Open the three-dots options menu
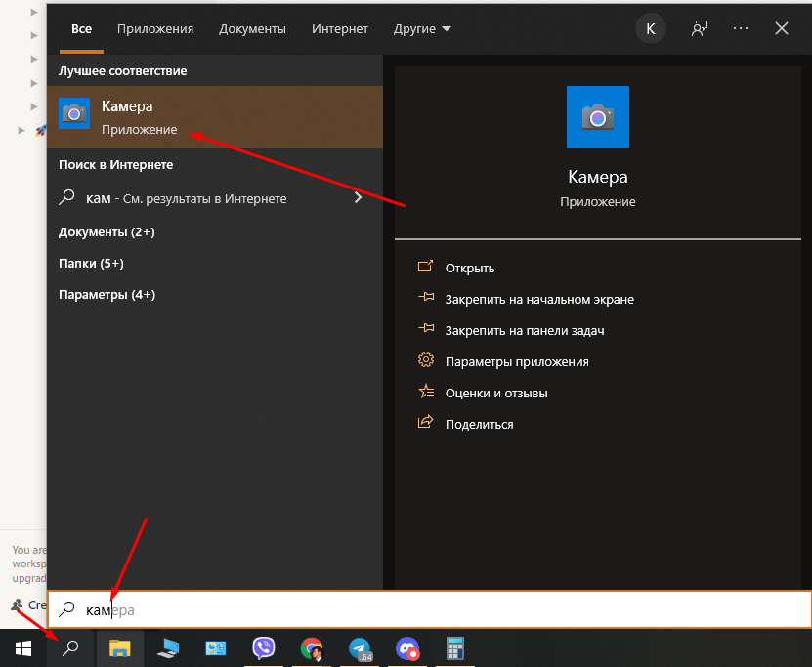Viewport: 812px width, 667px height. [741, 29]
